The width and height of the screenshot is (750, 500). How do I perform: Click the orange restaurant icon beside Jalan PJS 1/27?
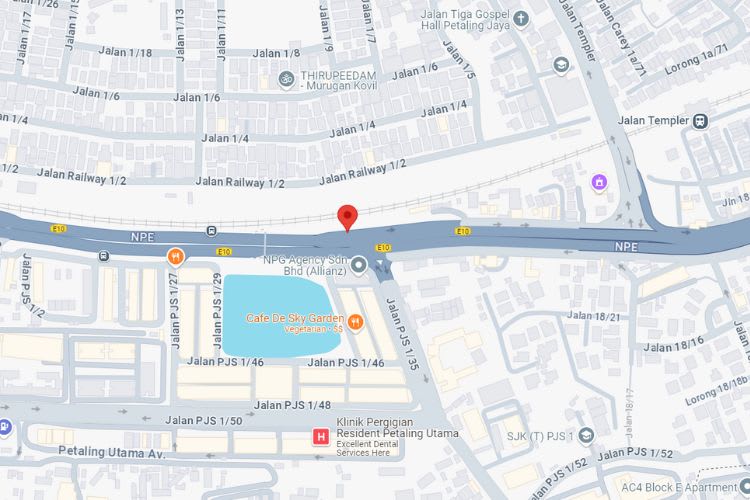point(176,257)
